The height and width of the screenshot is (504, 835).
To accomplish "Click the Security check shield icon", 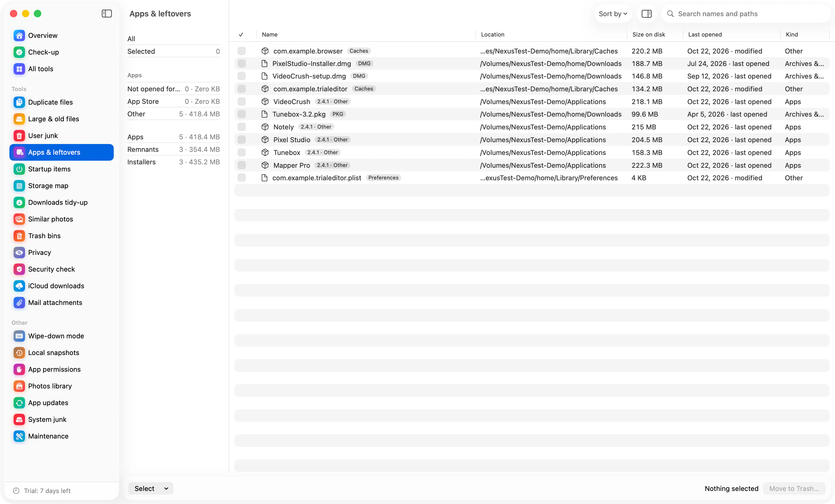I will click(19, 269).
